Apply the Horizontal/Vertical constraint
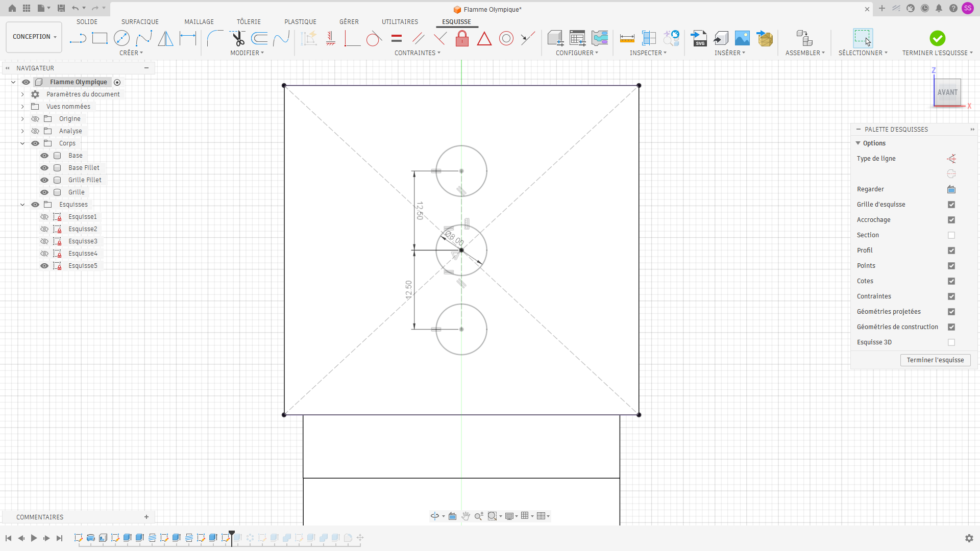Image resolution: width=980 pixels, height=551 pixels. pos(331,38)
